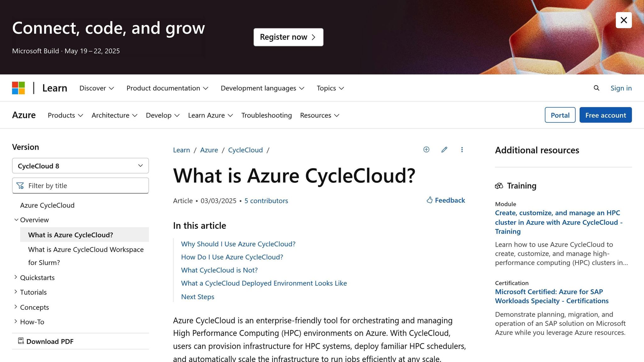Click the Feedback thumbs-up link
The height and width of the screenshot is (362, 644).
point(446,200)
